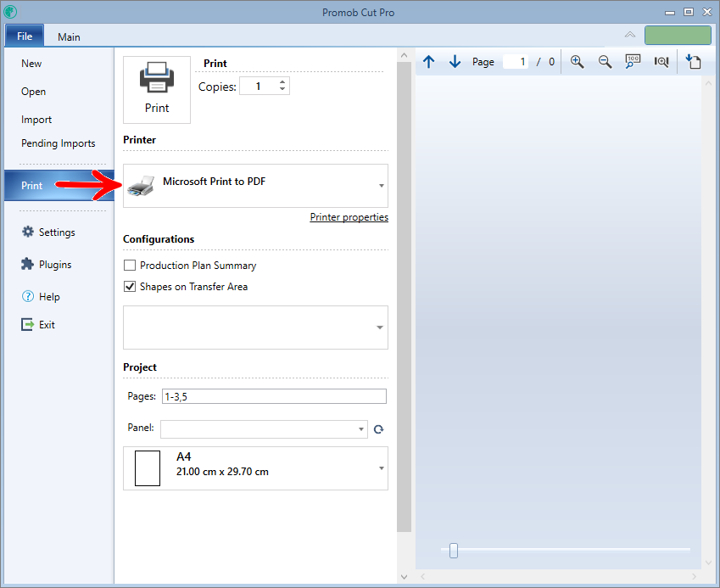Click the export page icon in preview toolbar
This screenshot has height=588, width=720.
693,62
